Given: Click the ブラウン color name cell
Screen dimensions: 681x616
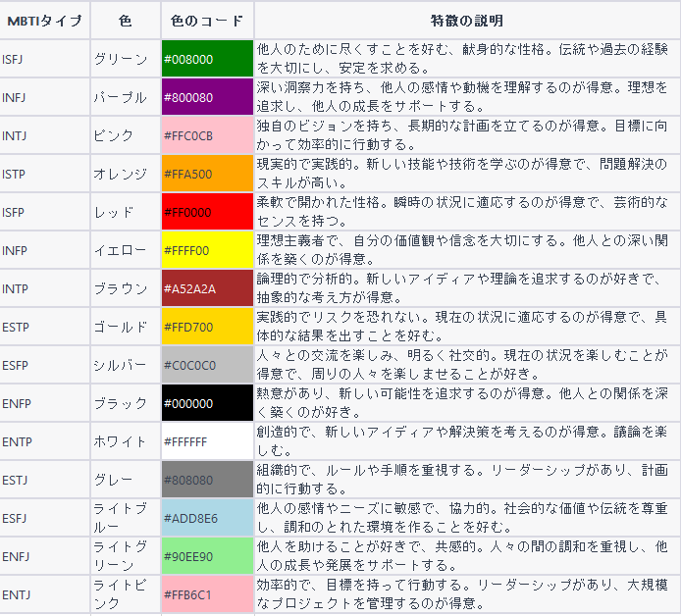Looking at the screenshot, I should (x=126, y=288).
